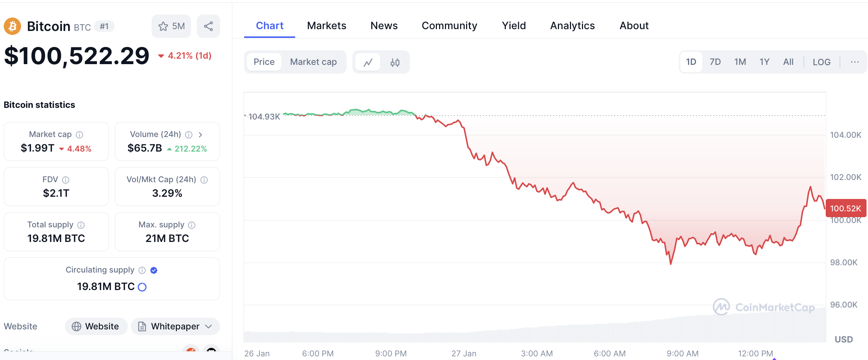Image resolution: width=868 pixels, height=360 pixels.
Task: Click the star watchlist icon
Action: (163, 26)
